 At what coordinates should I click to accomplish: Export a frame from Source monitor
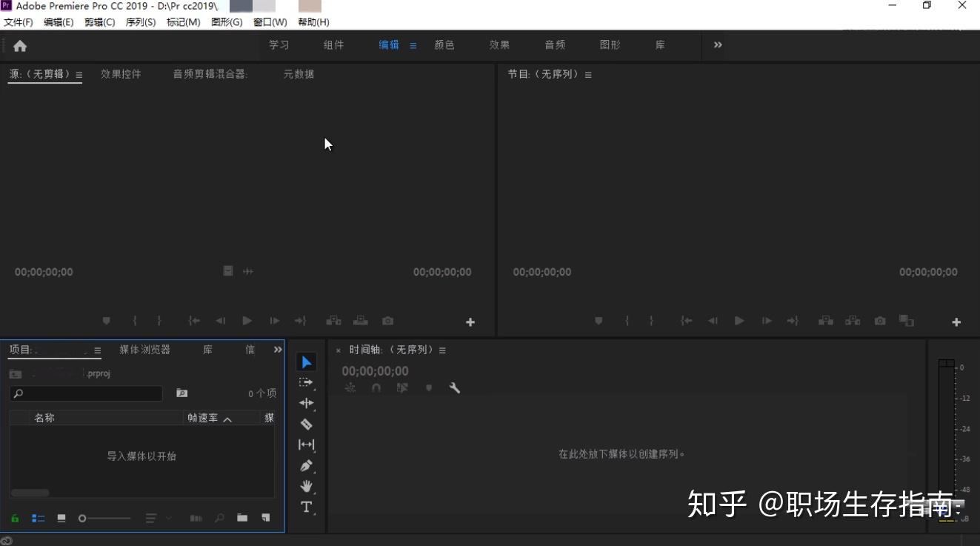coord(387,321)
